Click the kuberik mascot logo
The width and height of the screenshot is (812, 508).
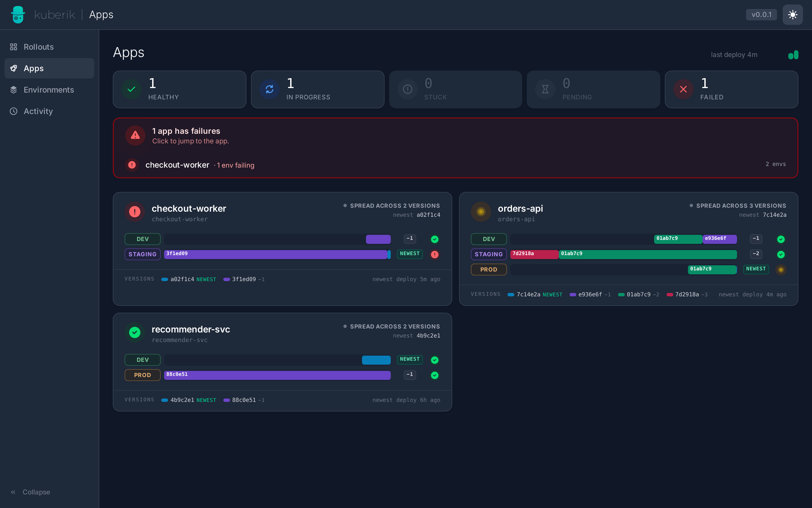click(x=18, y=14)
